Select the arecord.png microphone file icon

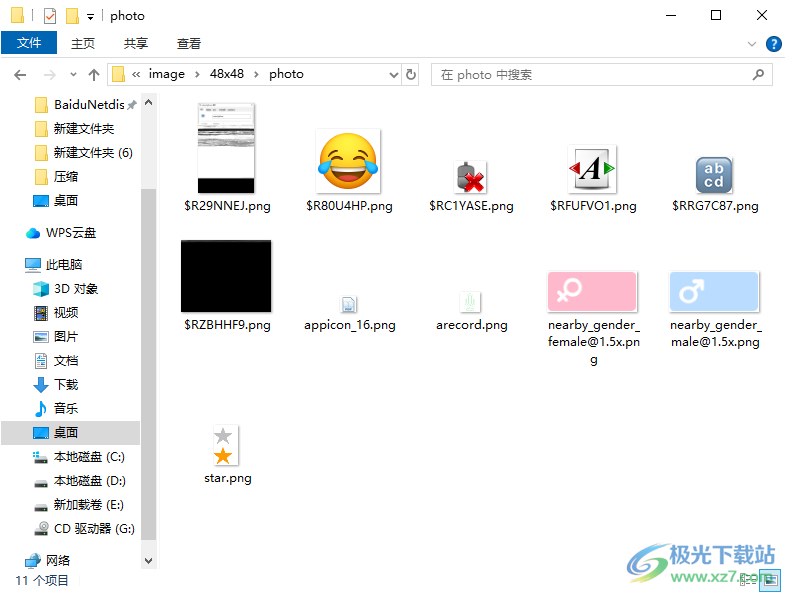tap(470, 302)
